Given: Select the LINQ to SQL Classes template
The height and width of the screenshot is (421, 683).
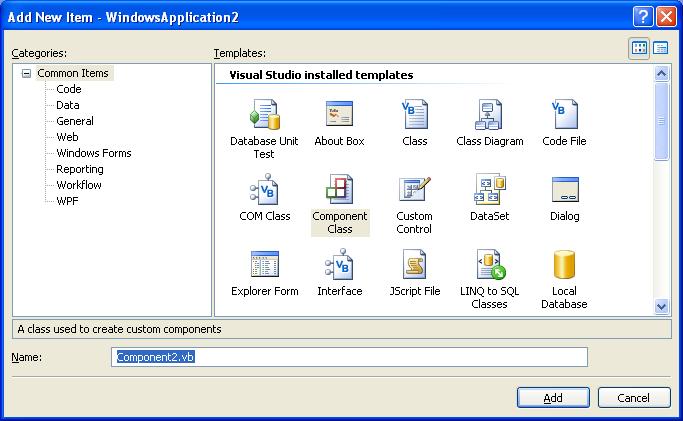Looking at the screenshot, I should tap(489, 280).
